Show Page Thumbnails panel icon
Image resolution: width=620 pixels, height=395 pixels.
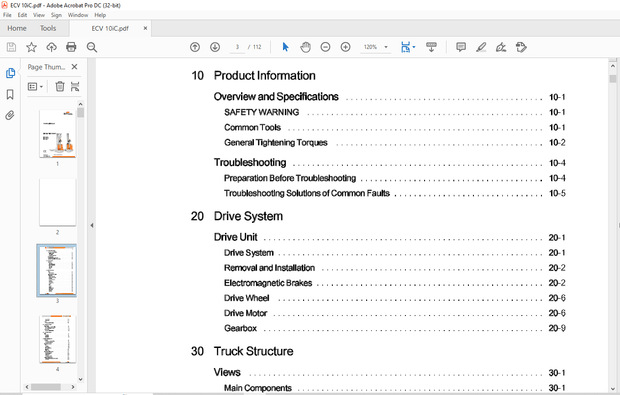coord(10,73)
